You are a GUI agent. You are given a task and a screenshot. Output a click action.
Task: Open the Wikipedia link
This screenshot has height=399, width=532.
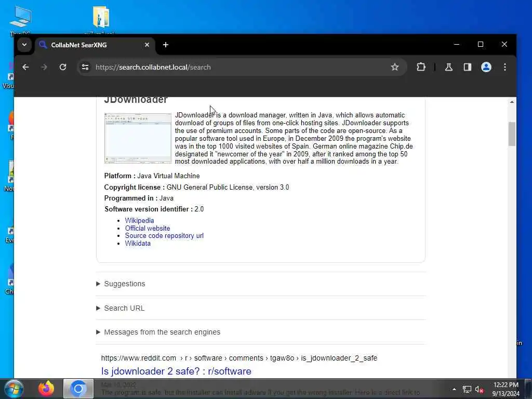pyautogui.click(x=139, y=220)
